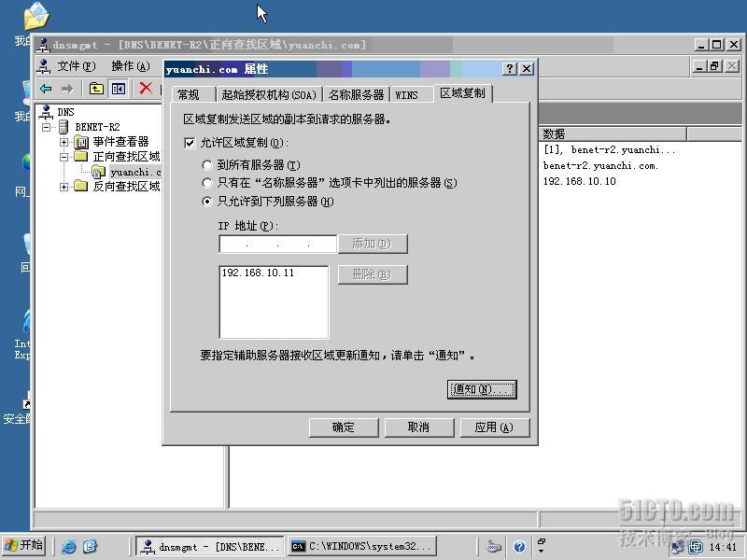Select the benet-r2.yuanchi.com. record
This screenshot has height=560, width=747.
[600, 166]
